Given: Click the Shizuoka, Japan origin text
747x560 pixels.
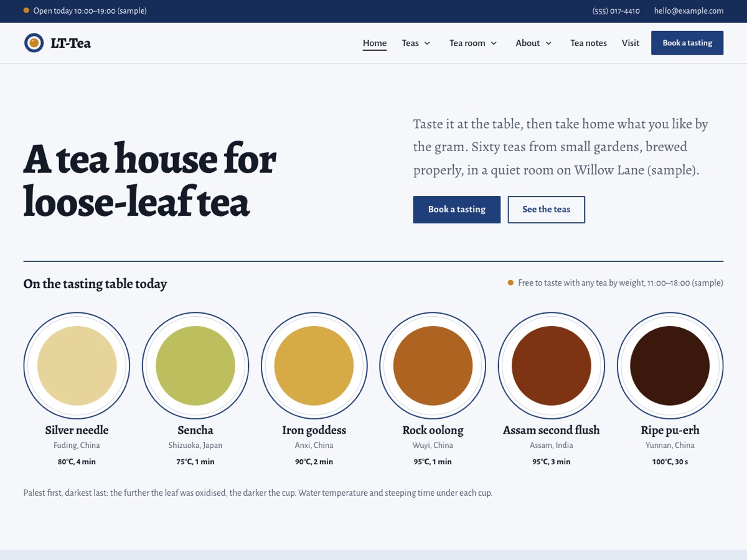Looking at the screenshot, I should click(195, 446).
